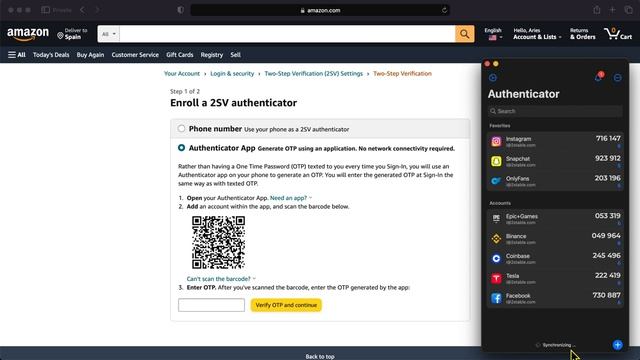Image resolution: width=640 pixels, height=360 pixels.
Task: Add new account with blue plus button
Action: click(618, 345)
